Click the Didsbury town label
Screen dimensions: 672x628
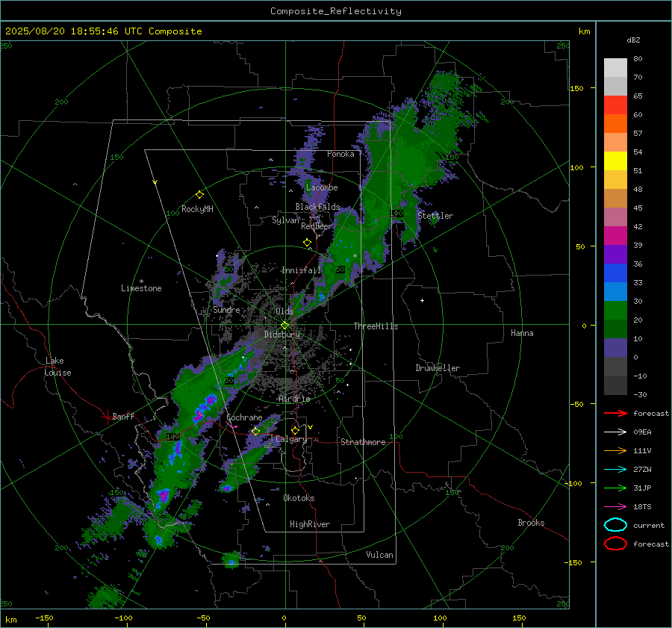[x=281, y=335]
